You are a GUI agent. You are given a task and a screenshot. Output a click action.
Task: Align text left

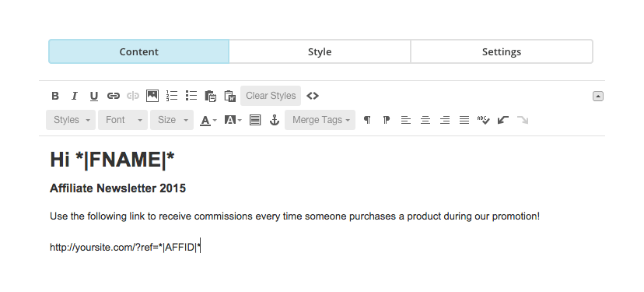pyautogui.click(x=406, y=120)
